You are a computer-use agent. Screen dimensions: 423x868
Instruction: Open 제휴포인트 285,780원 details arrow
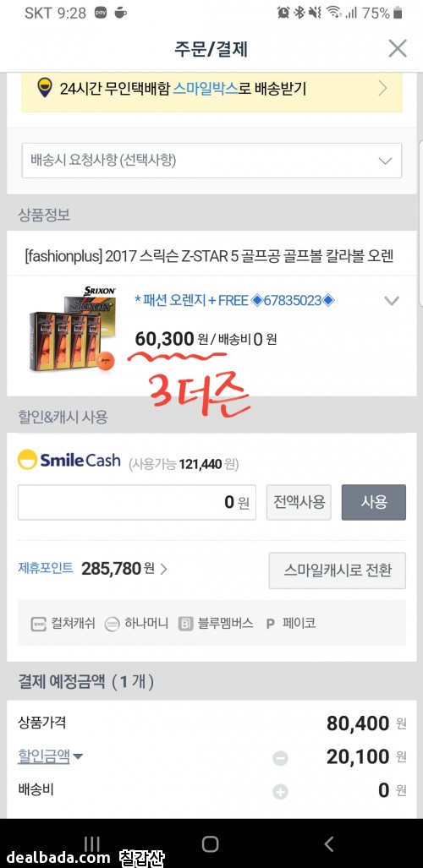(x=163, y=569)
